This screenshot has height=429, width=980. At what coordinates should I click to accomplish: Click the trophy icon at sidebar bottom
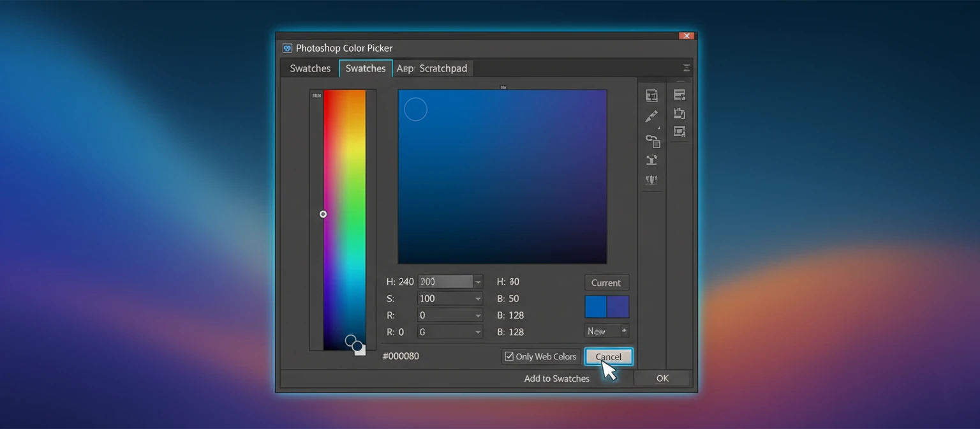point(651,179)
